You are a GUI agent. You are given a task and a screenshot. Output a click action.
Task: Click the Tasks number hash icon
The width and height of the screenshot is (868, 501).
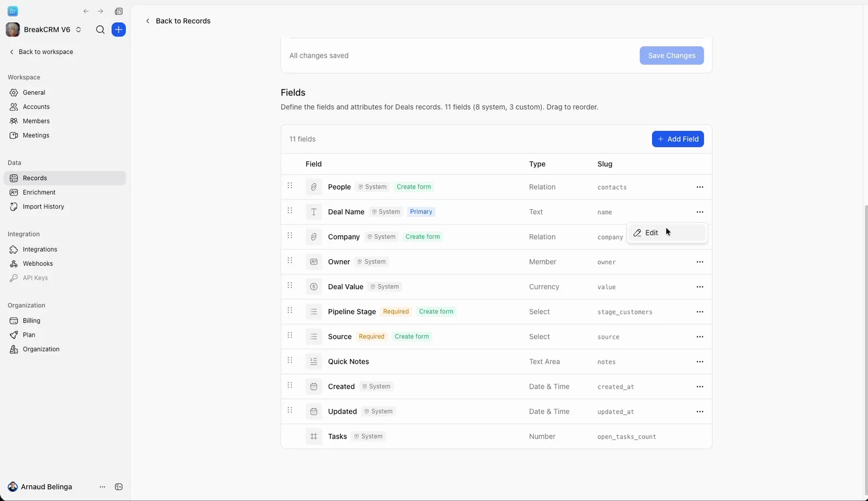(x=314, y=436)
